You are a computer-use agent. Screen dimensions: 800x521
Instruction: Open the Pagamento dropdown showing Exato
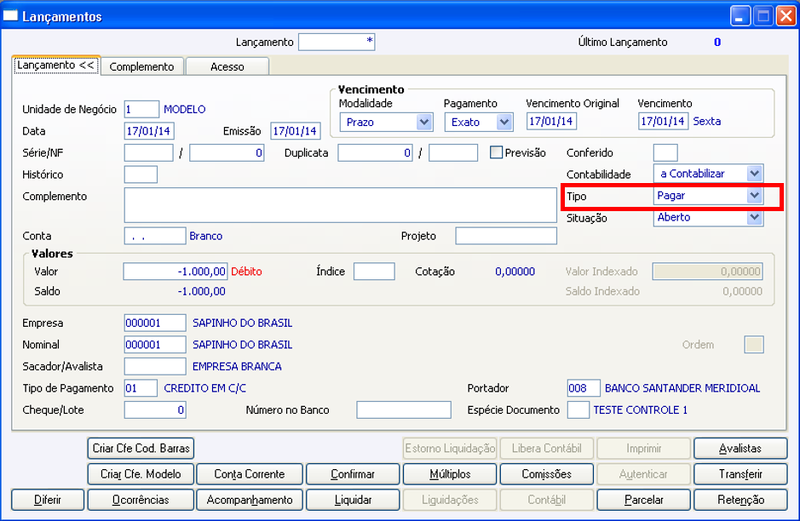pyautogui.click(x=479, y=122)
